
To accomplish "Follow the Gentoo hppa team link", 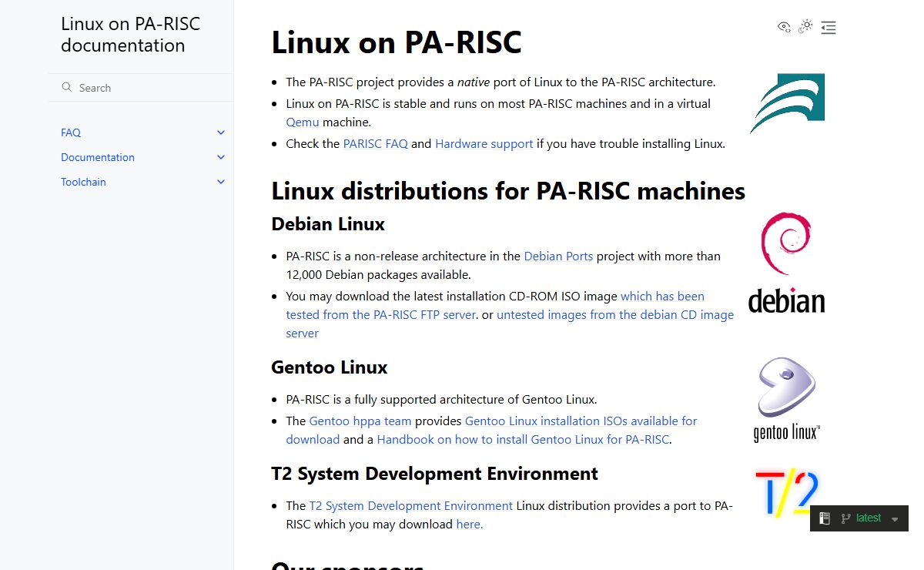I will click(360, 421).
